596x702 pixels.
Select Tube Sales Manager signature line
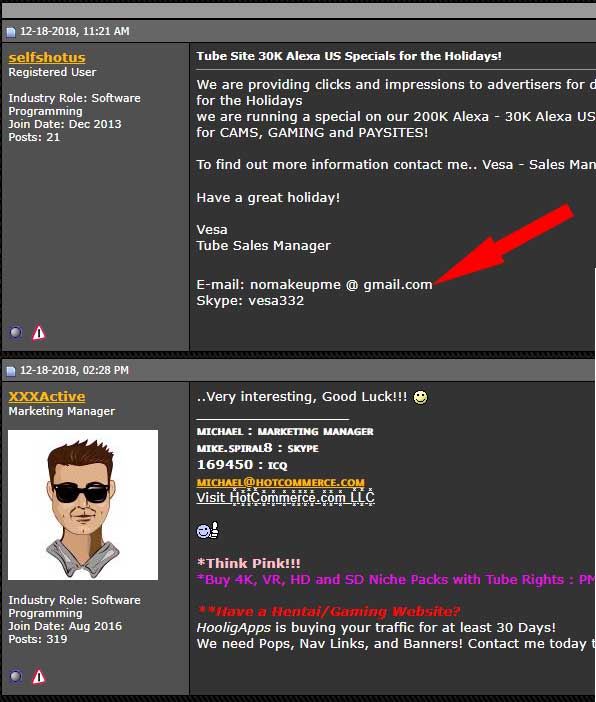click(263, 245)
